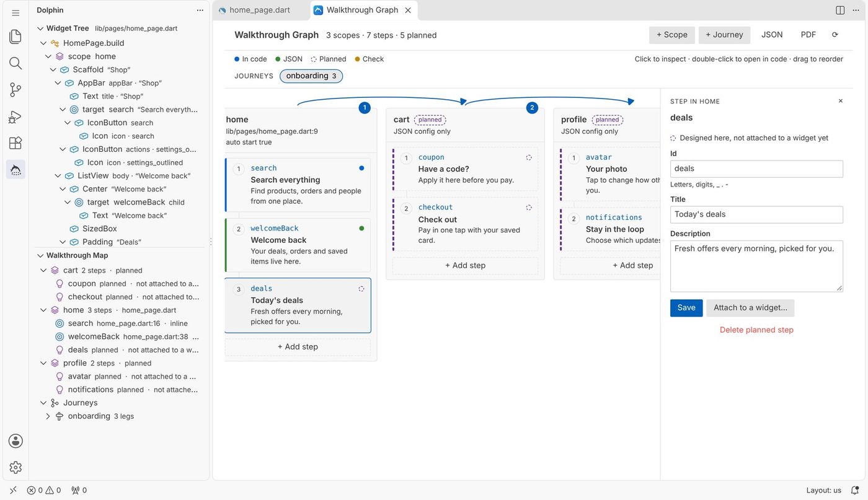The height and width of the screenshot is (500, 868).
Task: Click Delete planned step link
Action: (x=756, y=330)
